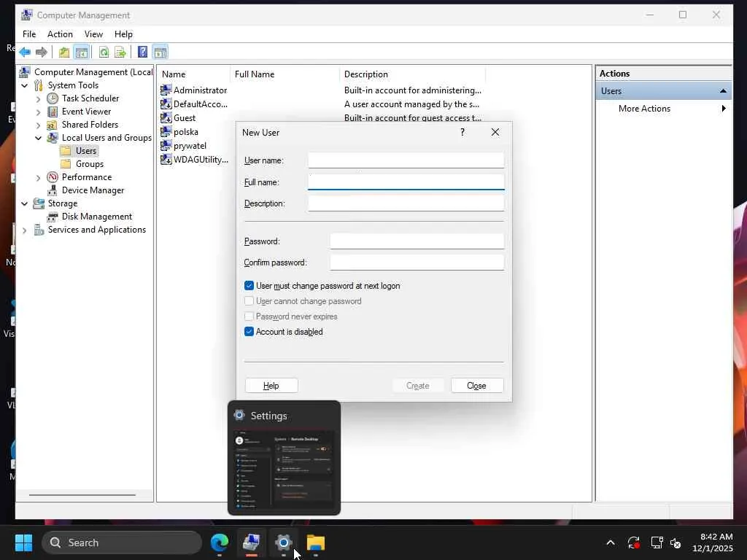Click the taskbar Search box
This screenshot has width=747, height=560.
click(x=122, y=542)
